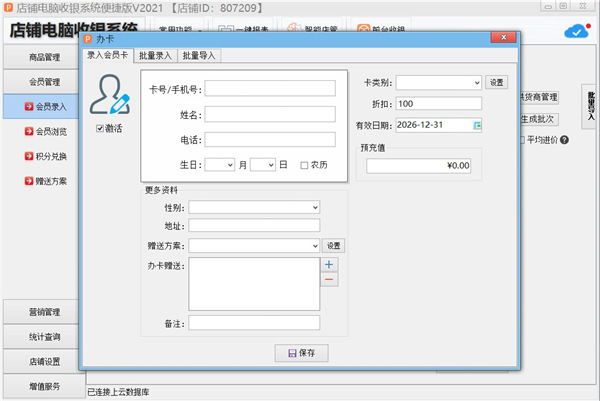Click the 有效日期 date value 2026-12-31

pyautogui.click(x=420, y=125)
